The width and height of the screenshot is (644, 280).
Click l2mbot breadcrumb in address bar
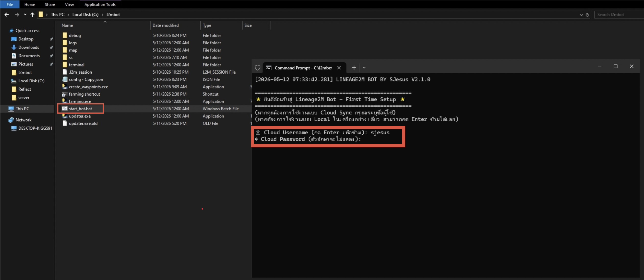113,14
